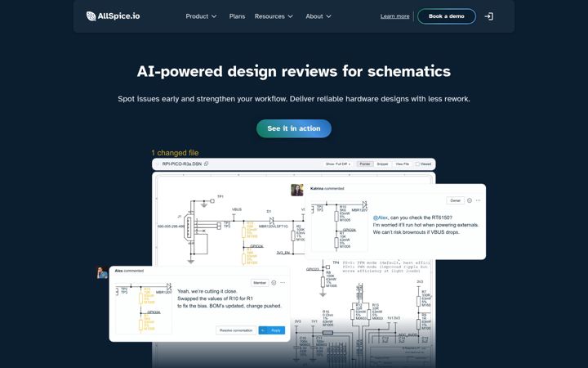This screenshot has height=368, width=588.
Task: Open more options on Alex's comment
Action: tap(283, 283)
